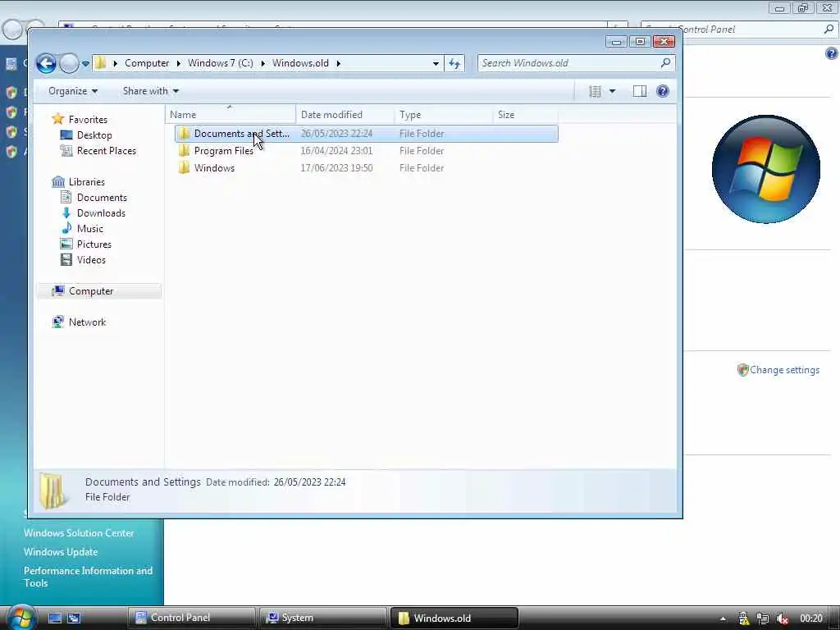The height and width of the screenshot is (630, 840).
Task: Click the Music note icon in Libraries
Action: point(66,228)
